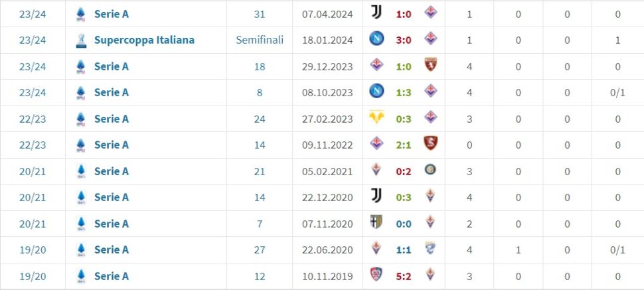Viewport: 644px width, 290px height.
Task: Open the 1:3 result on 08.10.2023
Action: [404, 92]
